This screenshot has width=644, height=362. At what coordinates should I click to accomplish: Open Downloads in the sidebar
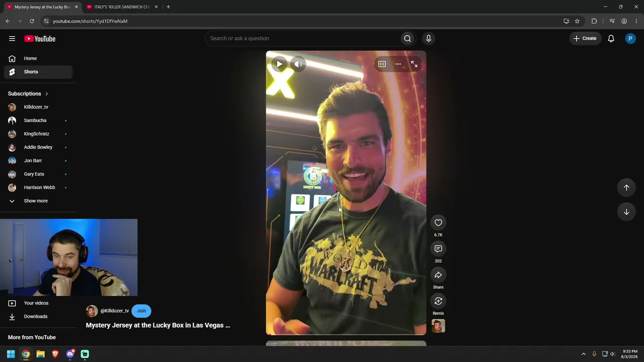(x=38, y=316)
